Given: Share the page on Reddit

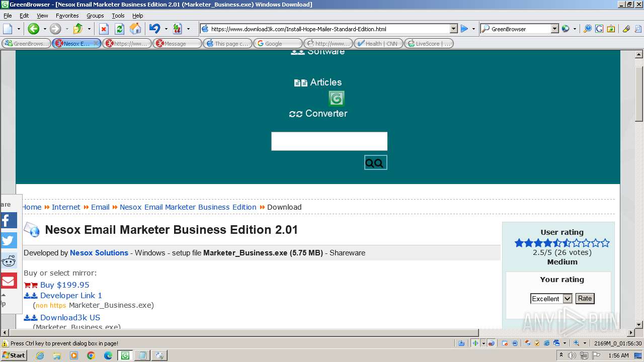Looking at the screenshot, I should pos(9,260).
